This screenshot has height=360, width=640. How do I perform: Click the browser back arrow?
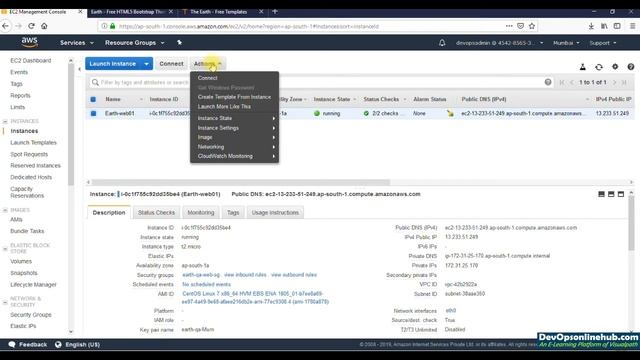[x=6, y=26]
